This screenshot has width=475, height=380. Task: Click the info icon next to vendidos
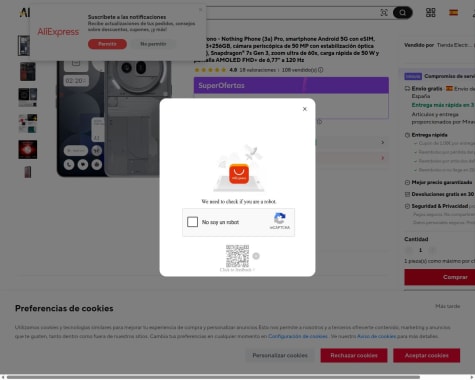click(321, 70)
